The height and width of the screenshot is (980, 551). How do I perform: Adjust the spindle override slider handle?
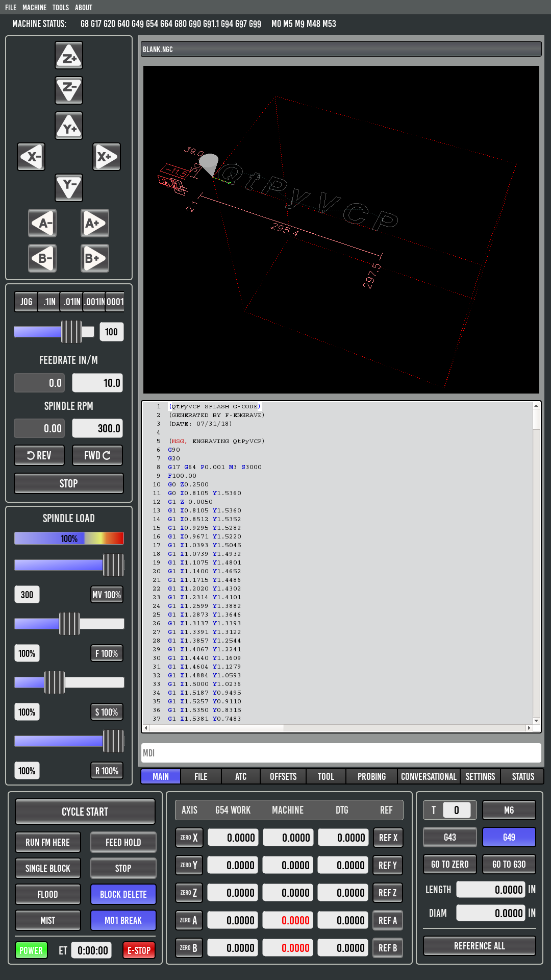pyautogui.click(x=55, y=682)
